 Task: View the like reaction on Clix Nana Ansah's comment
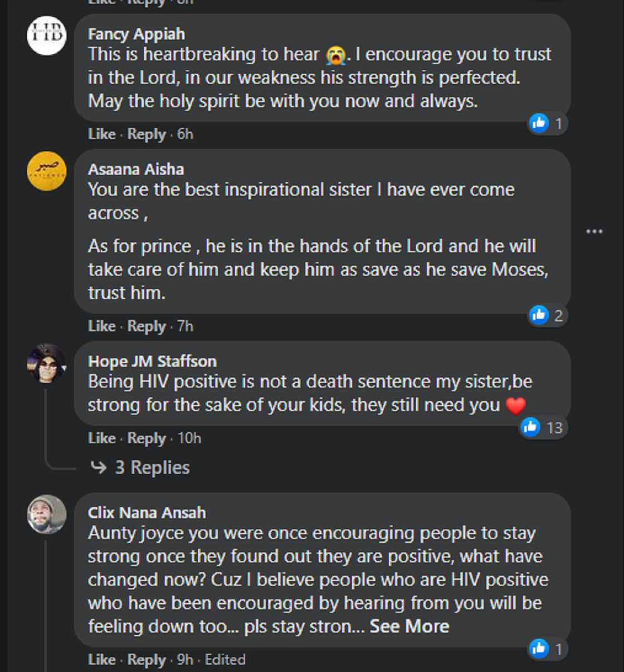tap(547, 649)
